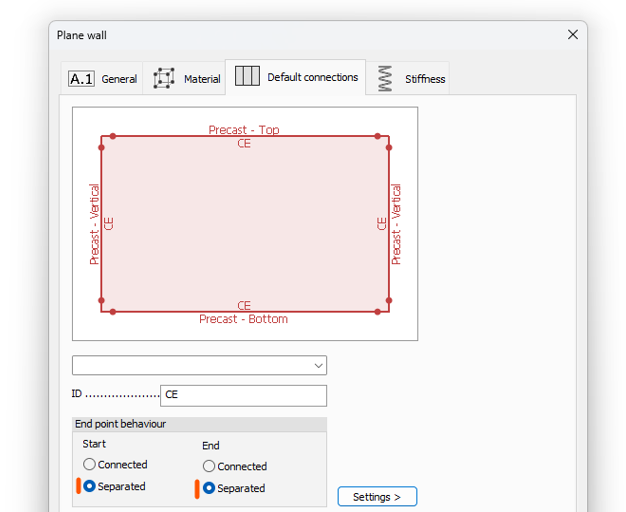626x512 pixels.
Task: Select Start Separated radio button
Action: click(89, 486)
